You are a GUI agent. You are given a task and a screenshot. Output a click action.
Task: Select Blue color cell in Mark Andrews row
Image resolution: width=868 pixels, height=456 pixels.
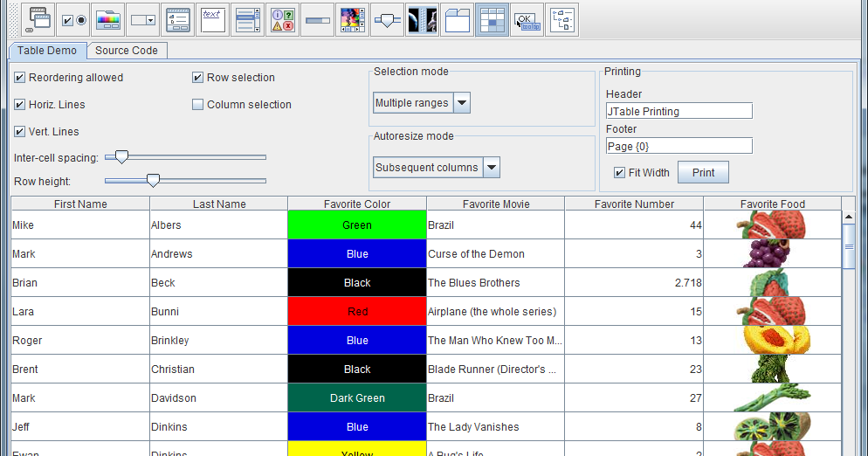point(357,253)
